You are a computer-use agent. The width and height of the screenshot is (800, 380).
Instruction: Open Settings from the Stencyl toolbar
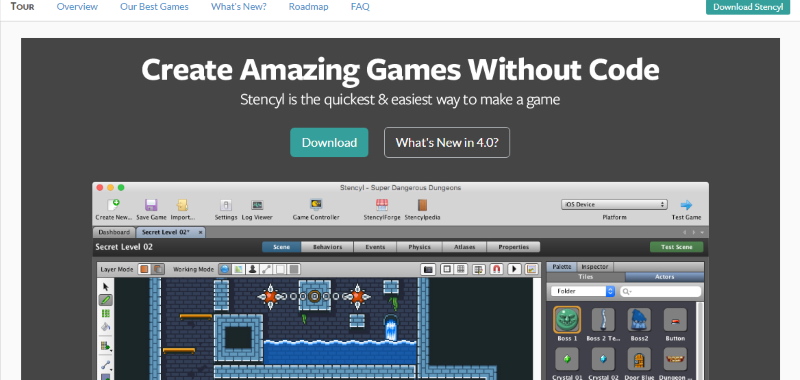(226, 205)
